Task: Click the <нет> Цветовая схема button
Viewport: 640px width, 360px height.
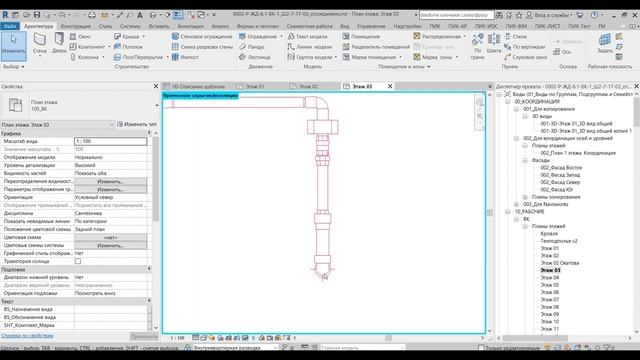Action: point(110,237)
